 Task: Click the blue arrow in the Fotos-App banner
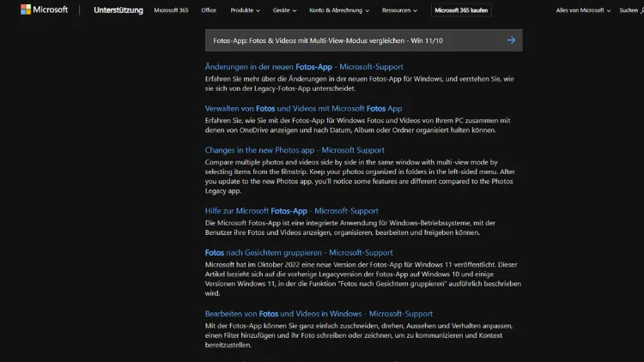pyautogui.click(x=511, y=40)
